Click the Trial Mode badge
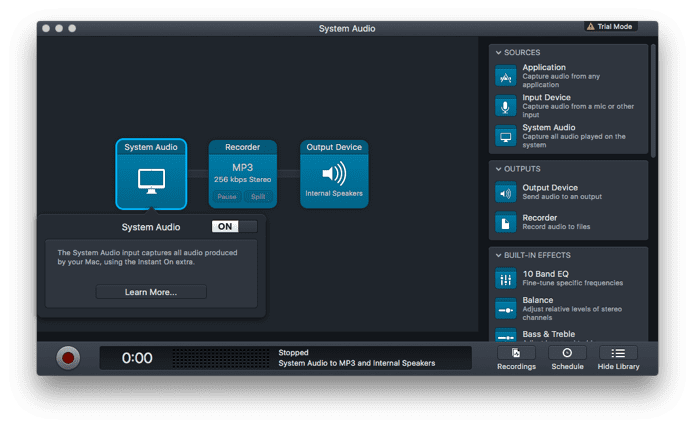Image resolution: width=695 pixels, height=428 pixels. point(610,27)
